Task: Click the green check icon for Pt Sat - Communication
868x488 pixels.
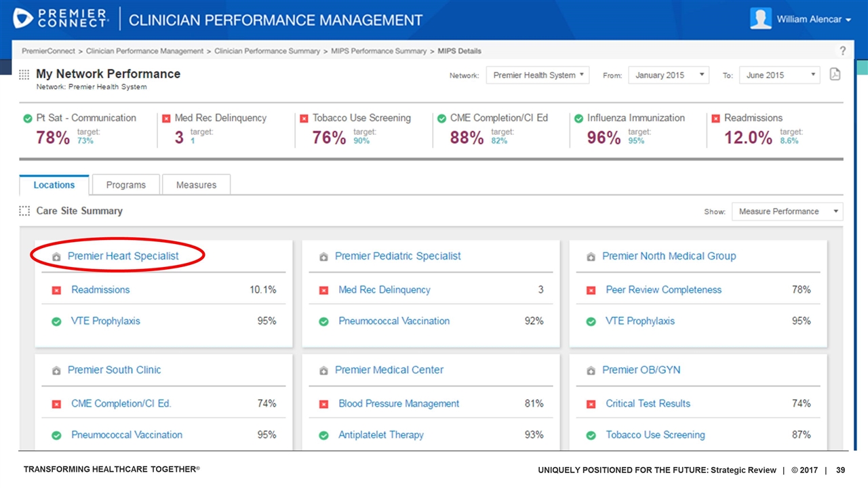Action: (28, 119)
